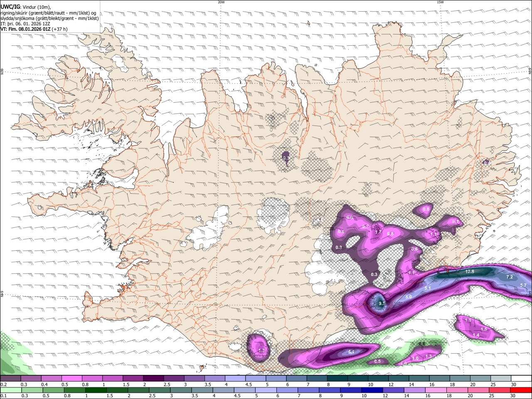Click the 5.7 value at the map edge
532x399 pixels.
coord(523,285)
